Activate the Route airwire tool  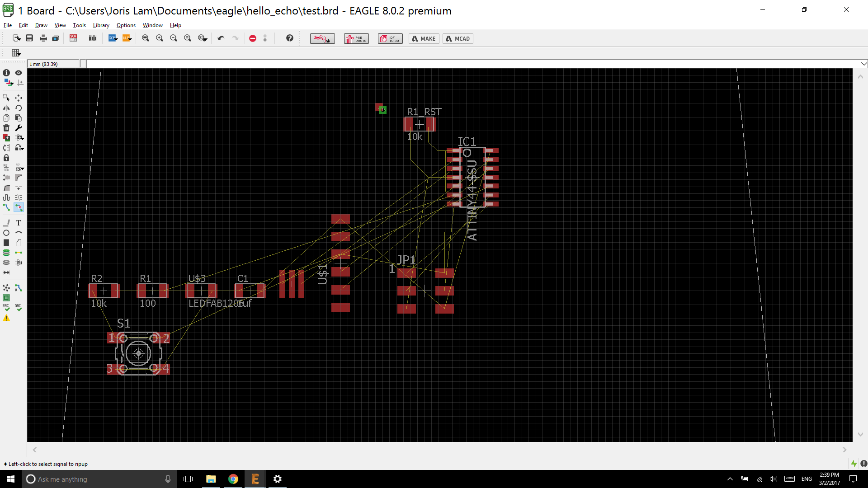coord(6,207)
